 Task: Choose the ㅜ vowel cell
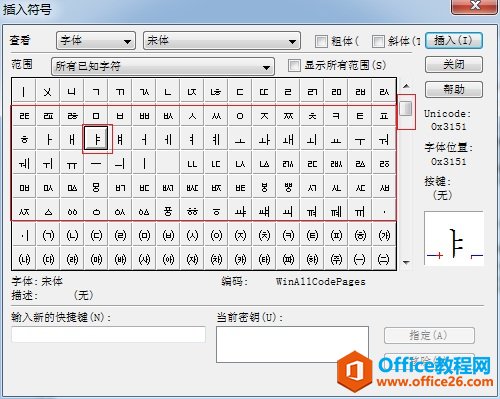(360, 140)
